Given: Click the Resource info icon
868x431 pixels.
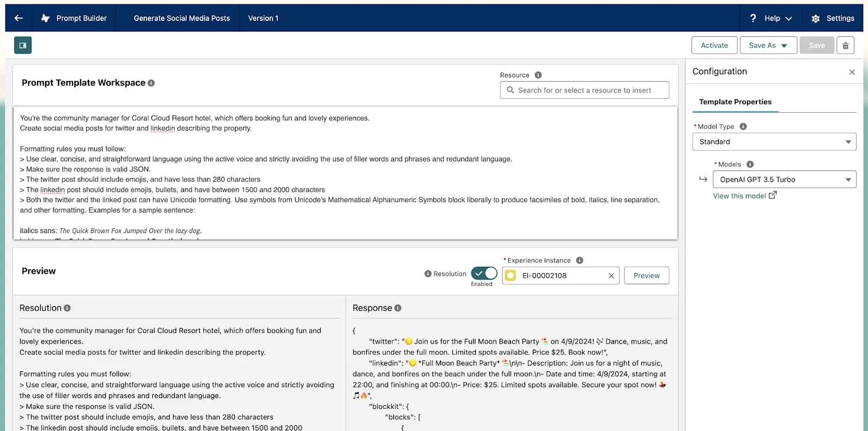Looking at the screenshot, I should coord(538,75).
